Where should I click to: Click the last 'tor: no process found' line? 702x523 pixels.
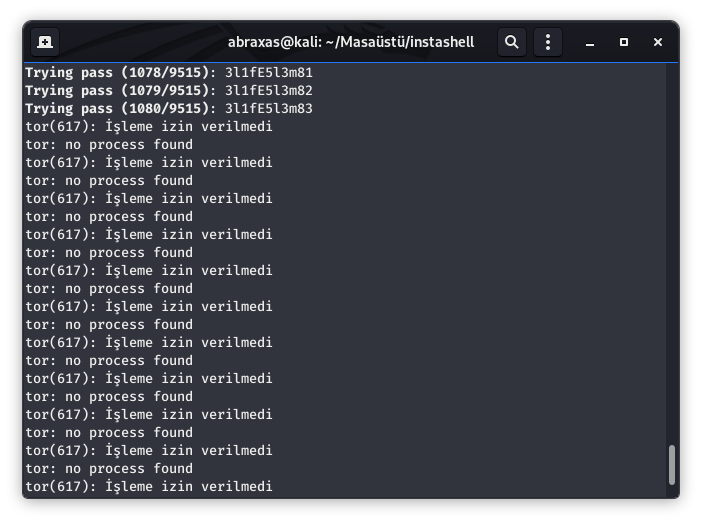coord(109,468)
